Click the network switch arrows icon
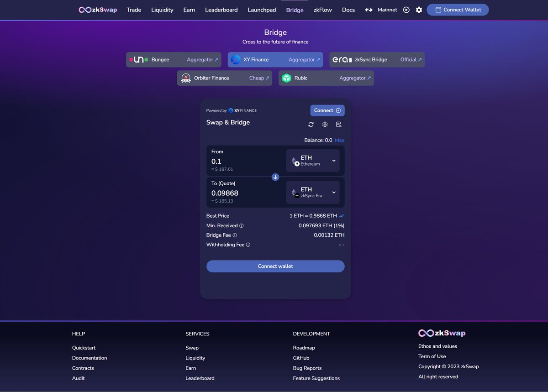548x392 pixels. (369, 10)
